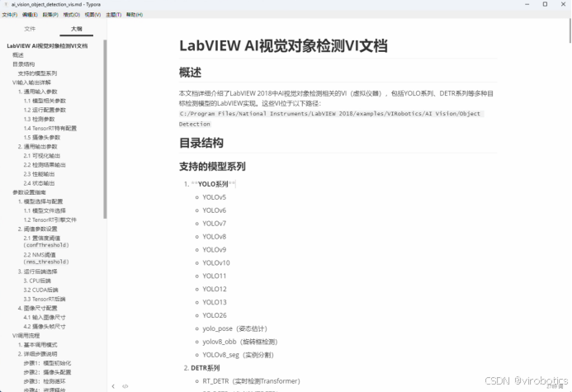
Task: Select 支持的模型系列 in the outline panel
Action: click(x=38, y=73)
